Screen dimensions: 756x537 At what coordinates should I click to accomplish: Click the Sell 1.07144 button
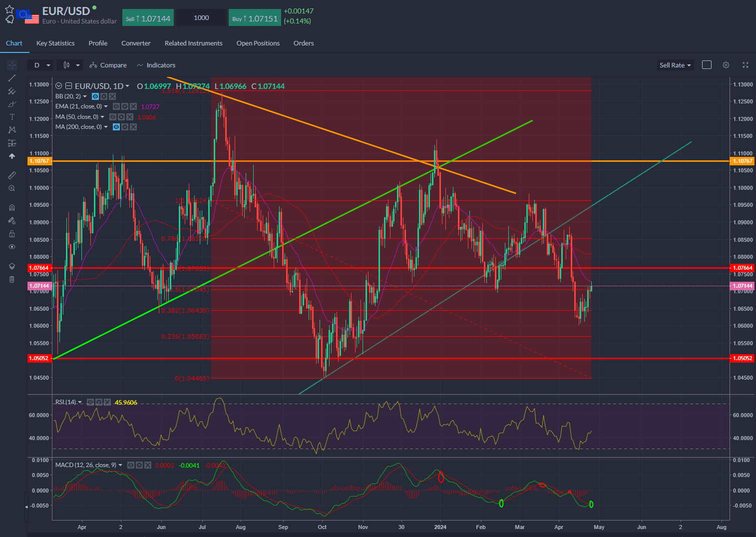tap(148, 18)
